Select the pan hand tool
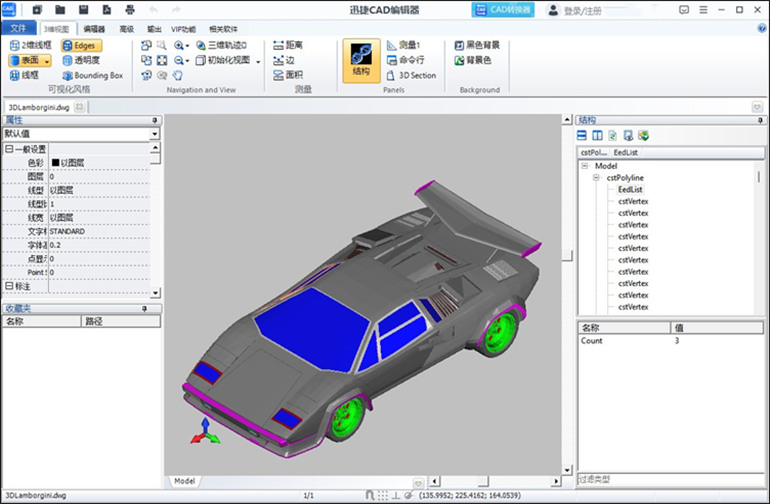The width and height of the screenshot is (770, 504). (x=177, y=75)
